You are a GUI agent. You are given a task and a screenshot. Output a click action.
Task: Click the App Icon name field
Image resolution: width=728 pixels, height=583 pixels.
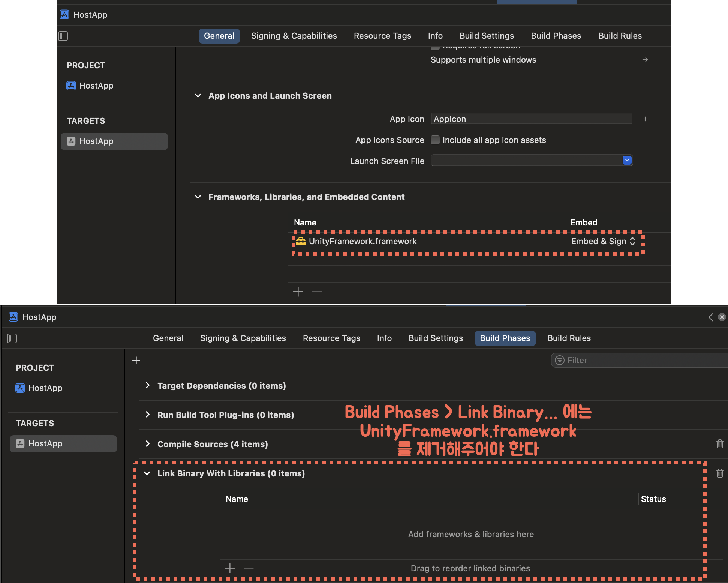(532, 119)
